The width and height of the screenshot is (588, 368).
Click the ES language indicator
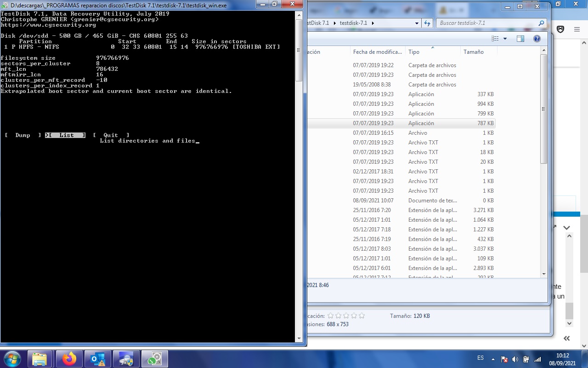481,358
